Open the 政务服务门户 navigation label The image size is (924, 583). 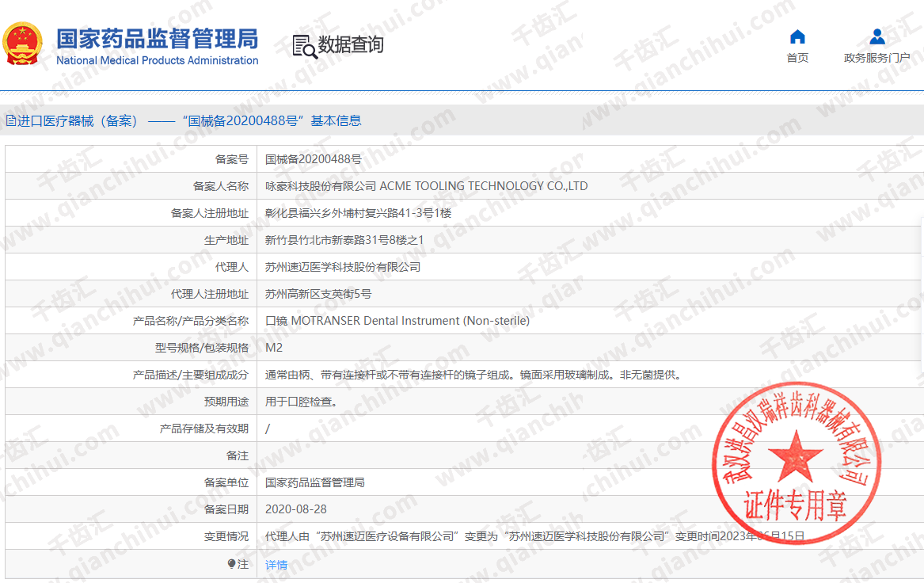tap(876, 58)
